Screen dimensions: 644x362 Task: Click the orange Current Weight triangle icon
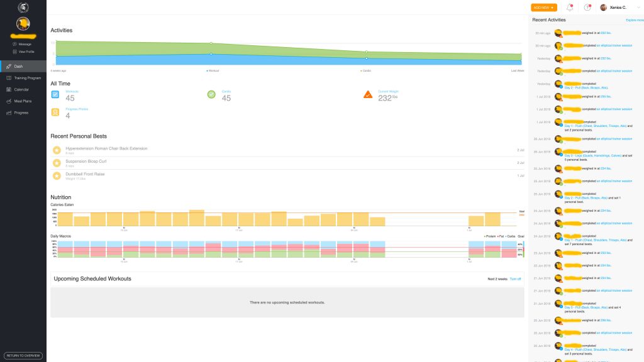pyautogui.click(x=368, y=94)
